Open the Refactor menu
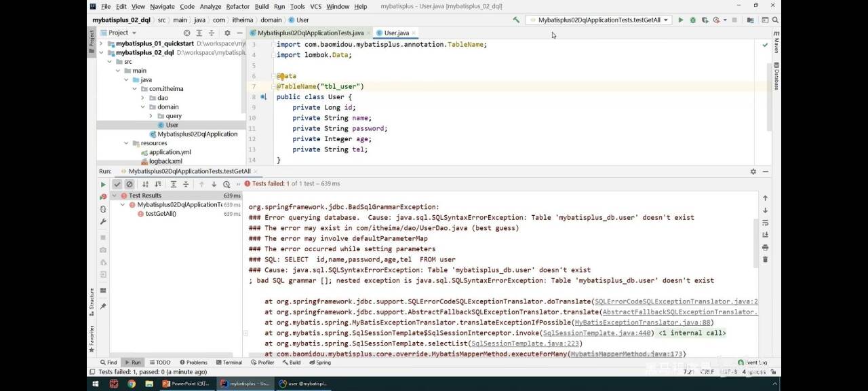The image size is (868, 391). 238,6
